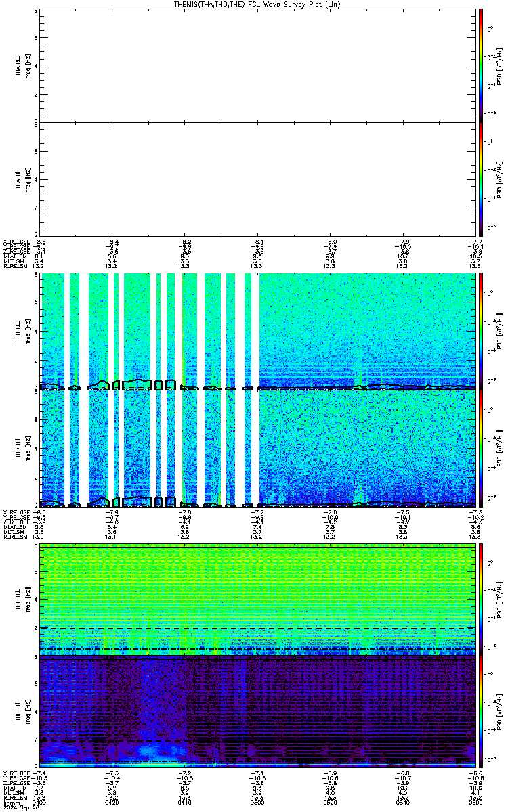
Task: Click the THE B-perpendicular spectrogram panel
Action: pos(257,599)
